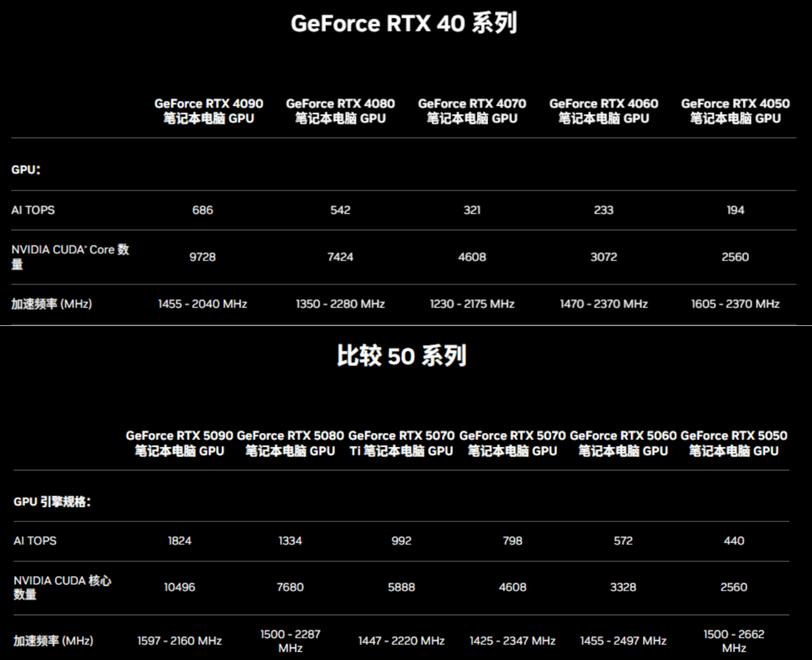
Task: Select the GeForce RTX 4080 laptop GPU header
Action: (x=340, y=111)
